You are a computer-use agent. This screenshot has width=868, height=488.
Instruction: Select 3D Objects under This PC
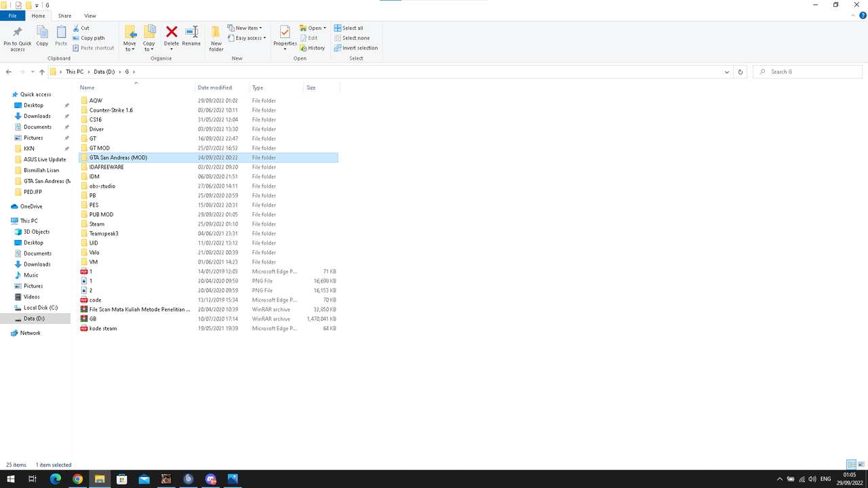pyautogui.click(x=37, y=232)
